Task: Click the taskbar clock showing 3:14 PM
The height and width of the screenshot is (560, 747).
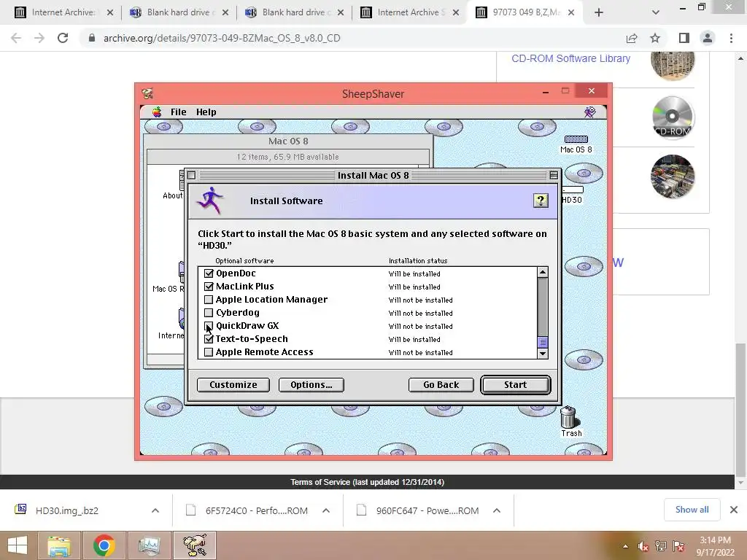Action: [x=715, y=546]
